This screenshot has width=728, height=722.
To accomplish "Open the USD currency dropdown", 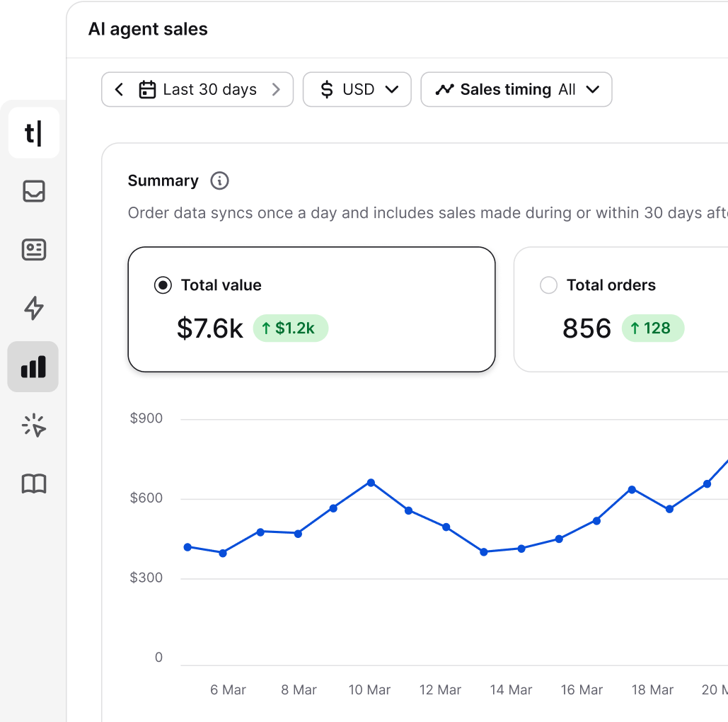I will pyautogui.click(x=357, y=89).
